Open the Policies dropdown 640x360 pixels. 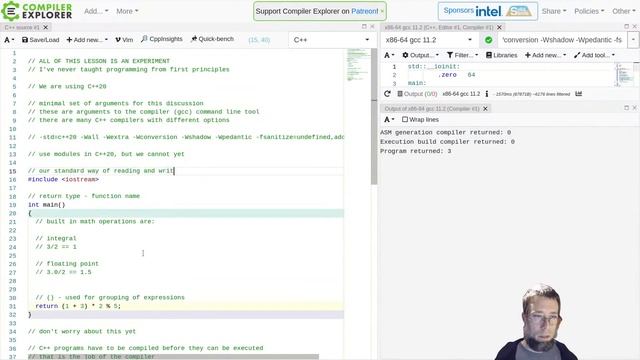click(589, 11)
